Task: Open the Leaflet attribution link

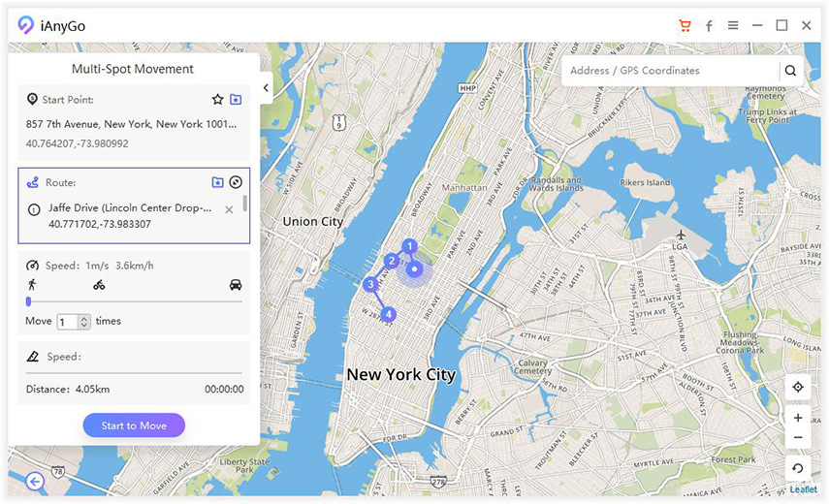Action: point(803,489)
